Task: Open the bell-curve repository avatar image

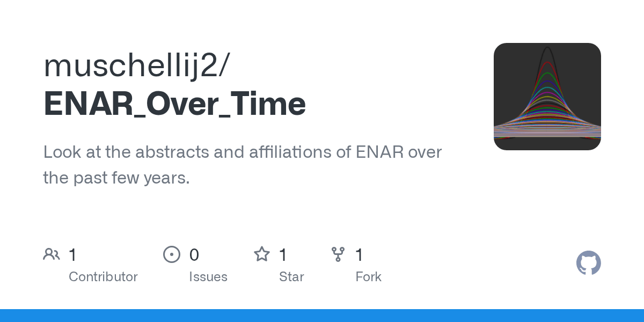Action: 547,97
